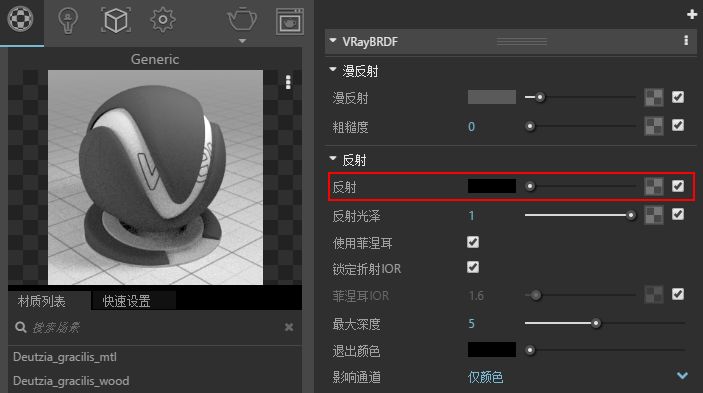Clear the scene search field with X
Viewport: 703px width, 393px height.
pyautogui.click(x=289, y=327)
